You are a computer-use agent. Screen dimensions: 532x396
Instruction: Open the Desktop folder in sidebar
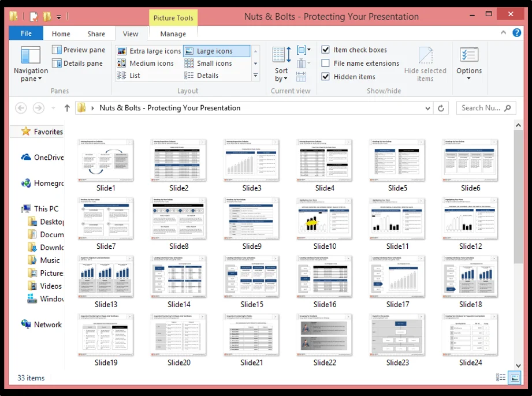point(45,222)
